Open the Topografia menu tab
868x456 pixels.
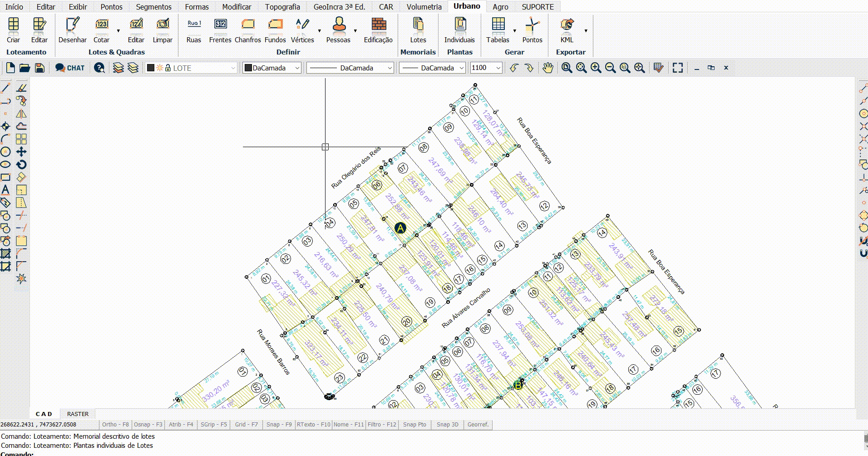[282, 7]
